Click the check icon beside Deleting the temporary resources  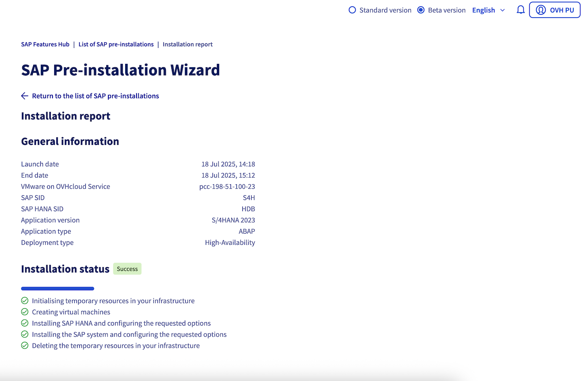click(24, 345)
